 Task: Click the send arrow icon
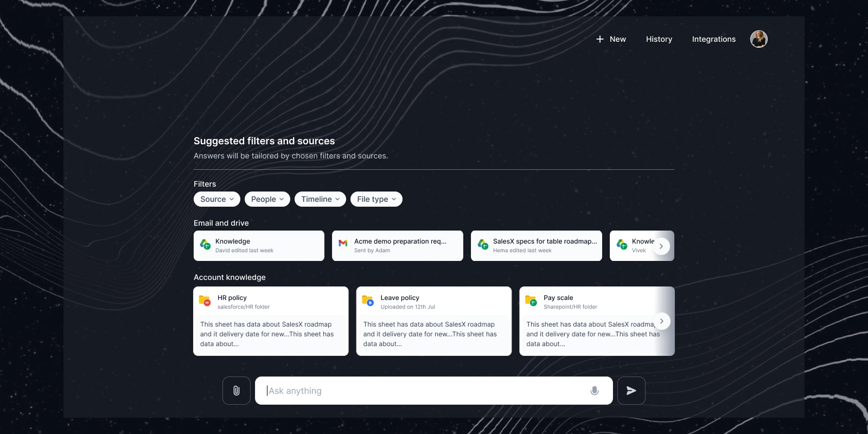[x=631, y=391]
